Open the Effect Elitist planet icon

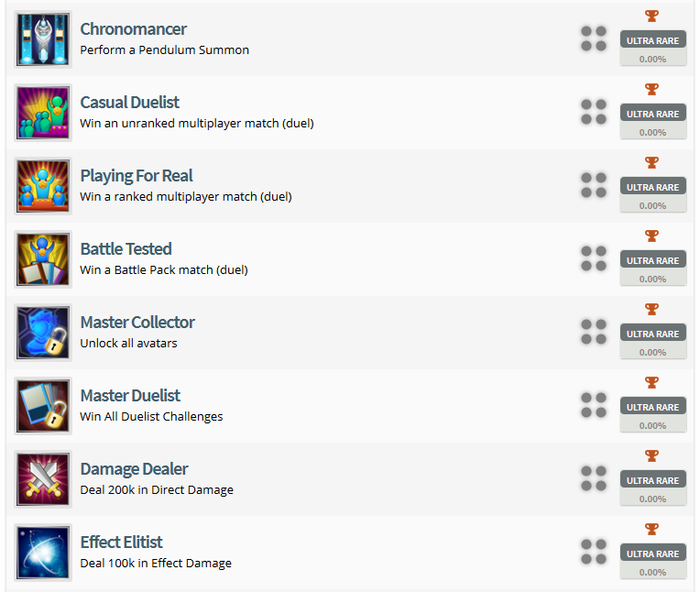43,553
